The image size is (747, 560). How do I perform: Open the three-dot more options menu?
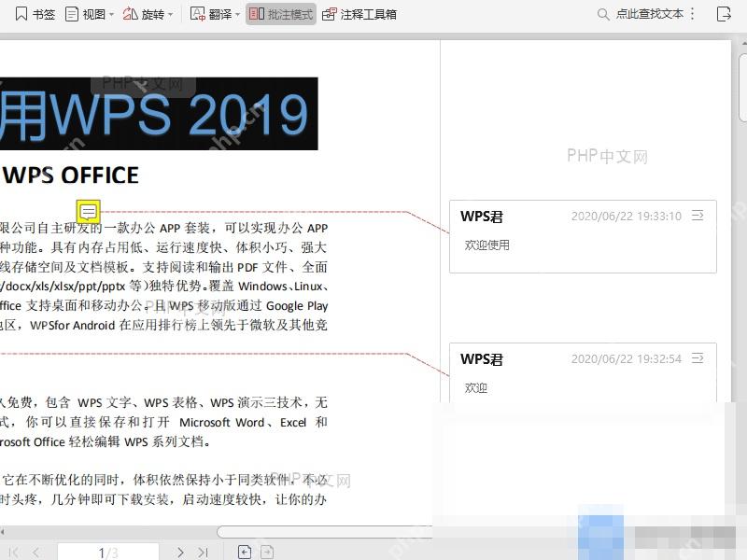[692, 14]
